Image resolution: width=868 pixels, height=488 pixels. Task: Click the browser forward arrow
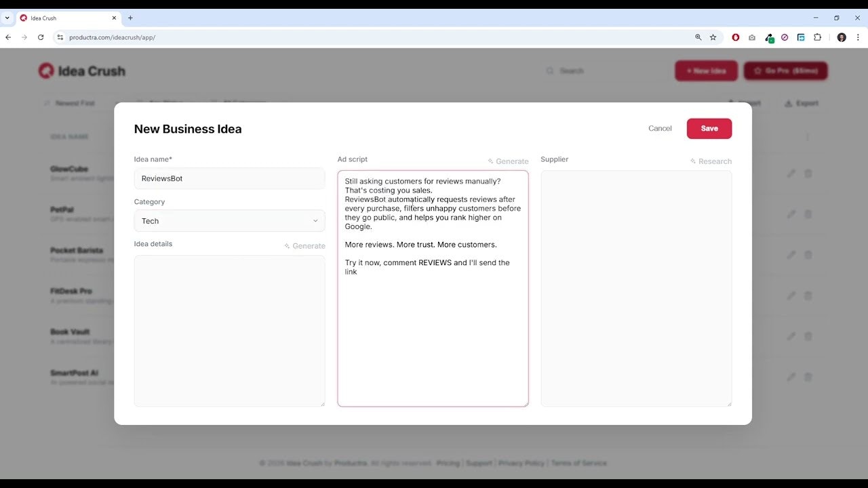pos(24,37)
